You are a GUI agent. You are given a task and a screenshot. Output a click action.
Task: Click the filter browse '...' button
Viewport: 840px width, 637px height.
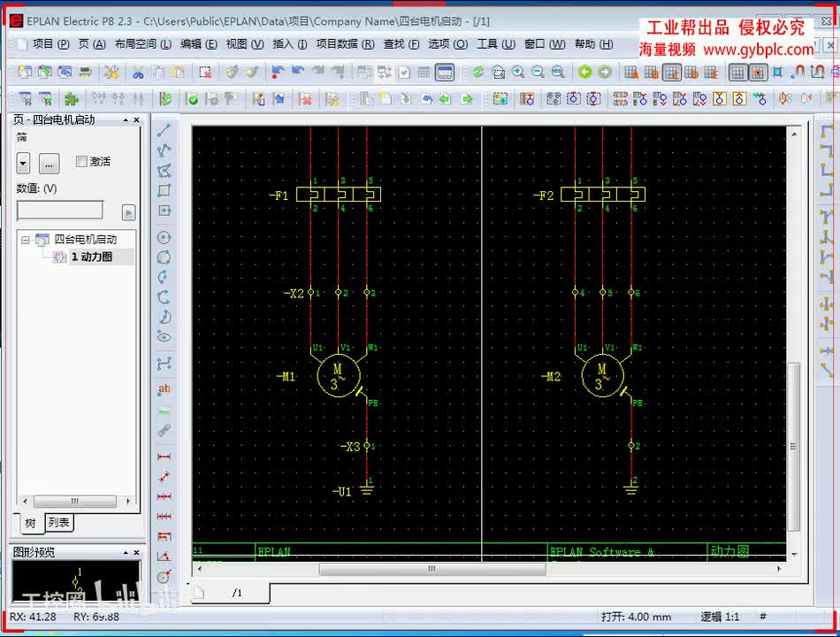click(x=49, y=163)
